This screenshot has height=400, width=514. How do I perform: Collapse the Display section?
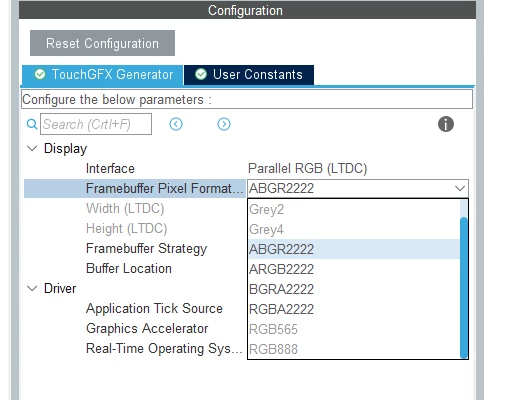32,148
